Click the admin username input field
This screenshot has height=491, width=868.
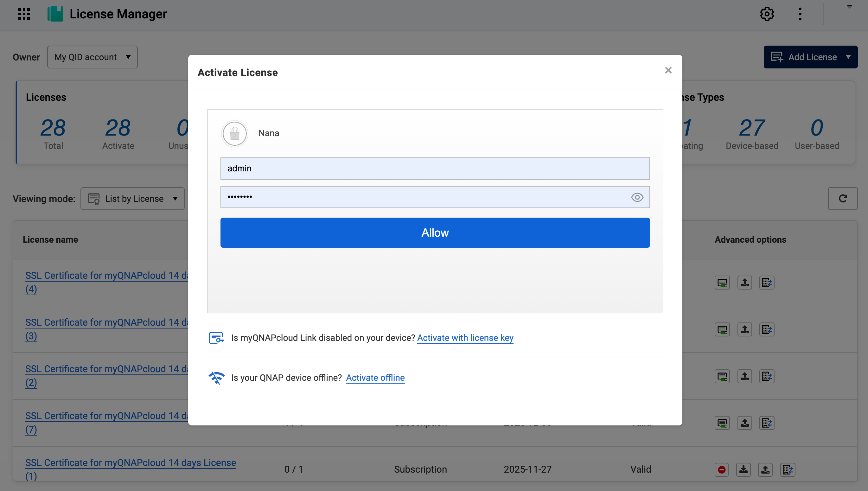[x=435, y=168]
